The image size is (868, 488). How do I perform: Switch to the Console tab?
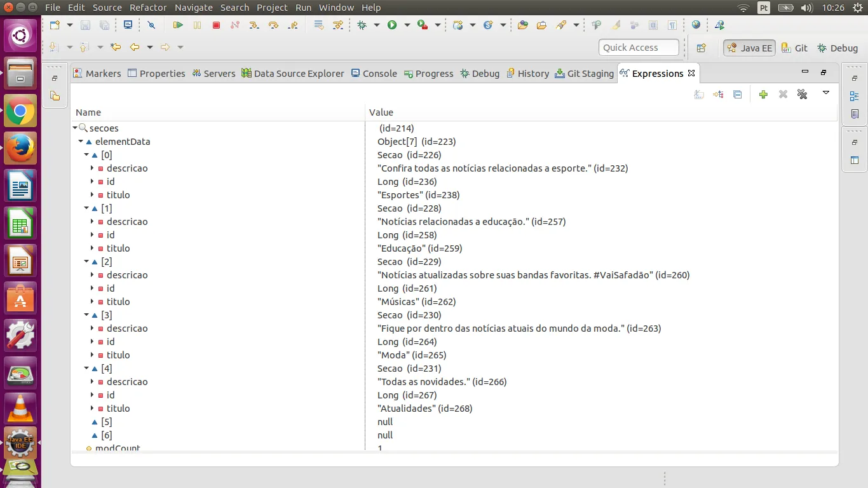coord(374,74)
